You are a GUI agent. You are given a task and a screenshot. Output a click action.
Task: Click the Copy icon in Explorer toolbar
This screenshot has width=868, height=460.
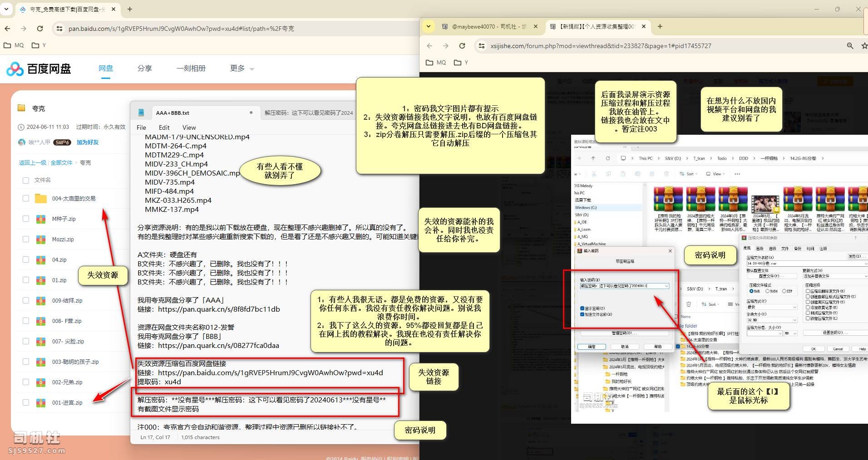[x=608, y=174]
